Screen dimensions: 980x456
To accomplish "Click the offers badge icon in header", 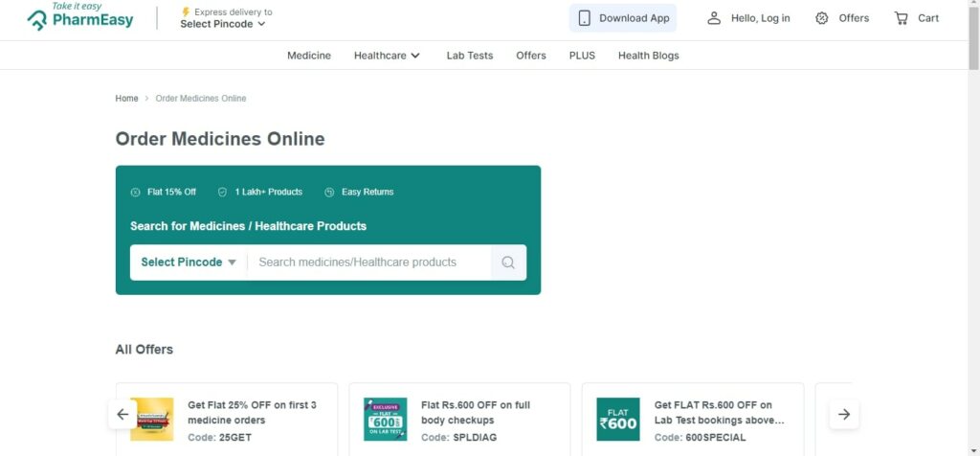I will pyautogui.click(x=822, y=18).
